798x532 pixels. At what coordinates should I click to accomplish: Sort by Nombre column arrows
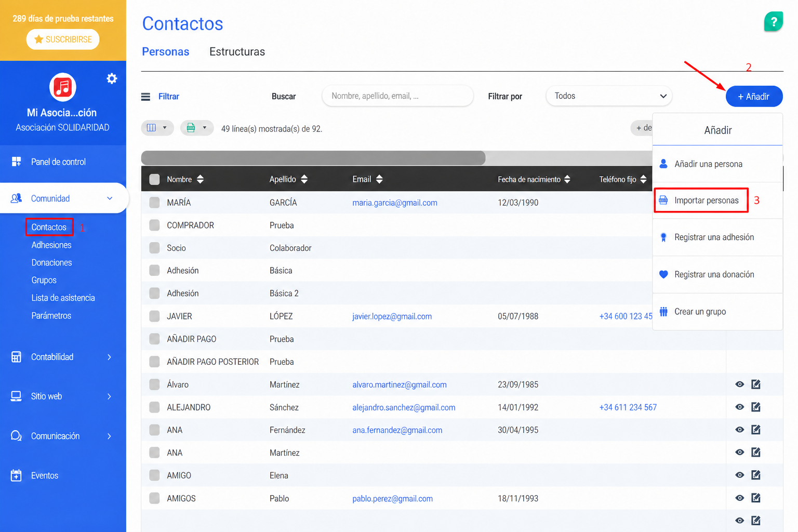click(200, 179)
